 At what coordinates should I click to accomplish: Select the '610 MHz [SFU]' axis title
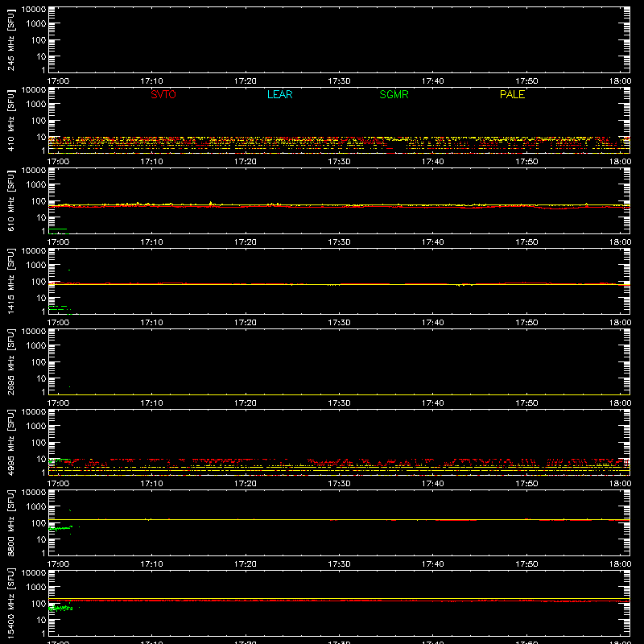pyautogui.click(x=10, y=200)
